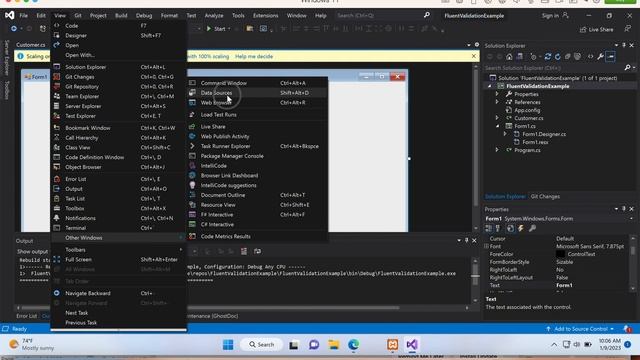Open the Server Explorer side tab

point(7,58)
